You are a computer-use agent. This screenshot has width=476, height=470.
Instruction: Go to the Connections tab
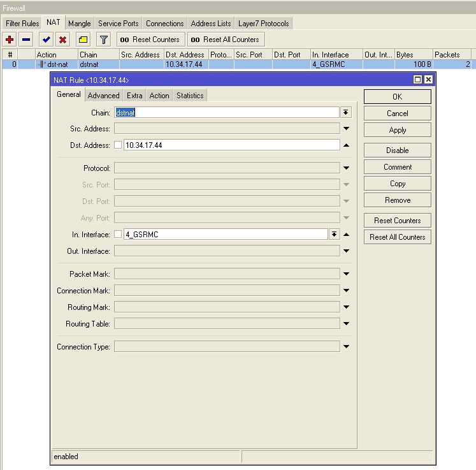(x=165, y=24)
